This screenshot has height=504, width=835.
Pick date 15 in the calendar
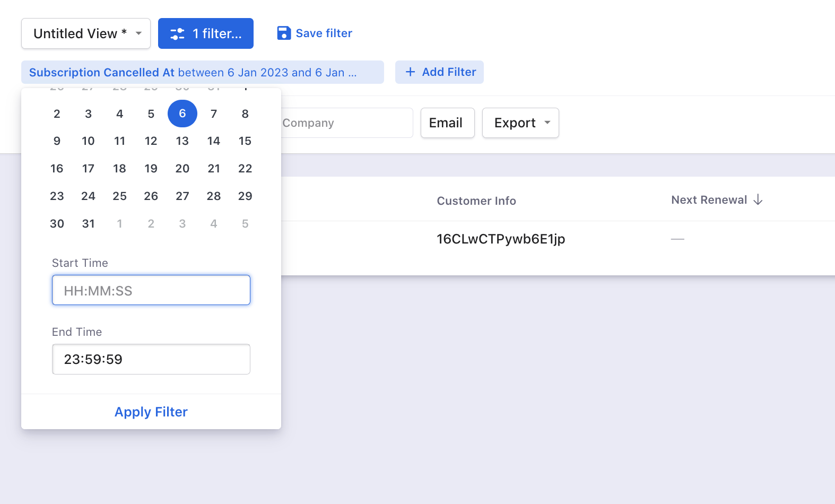click(245, 141)
